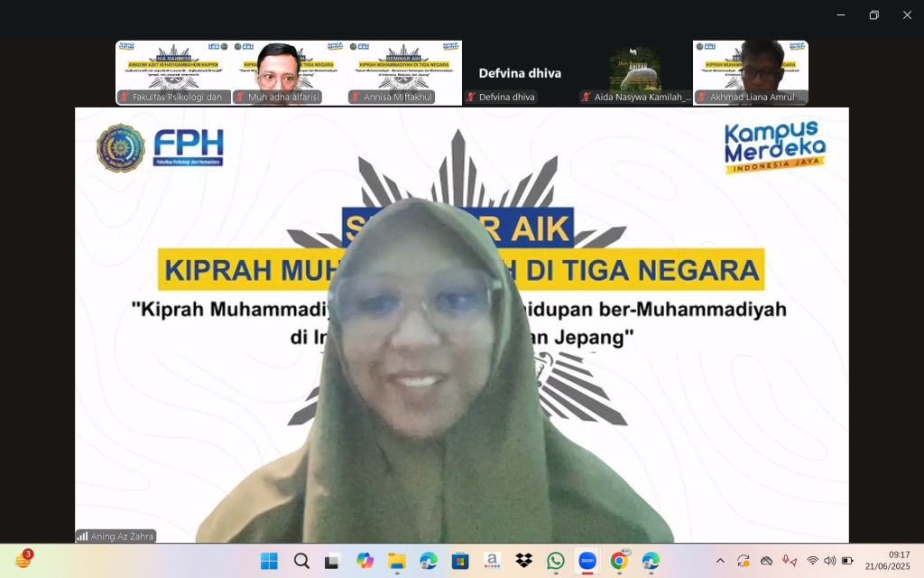Select Defvina dhiva participant tile
Image resolution: width=924 pixels, height=578 pixels.
coord(520,72)
